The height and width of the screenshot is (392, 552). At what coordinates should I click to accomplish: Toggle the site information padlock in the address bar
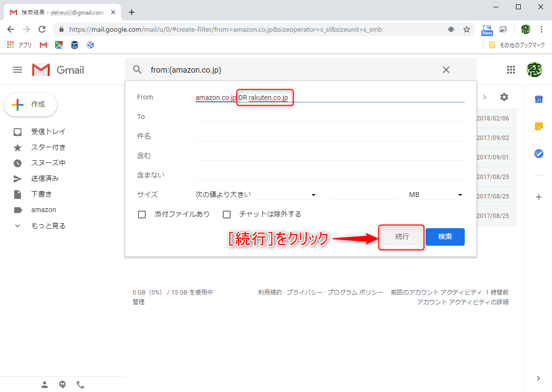(60, 29)
